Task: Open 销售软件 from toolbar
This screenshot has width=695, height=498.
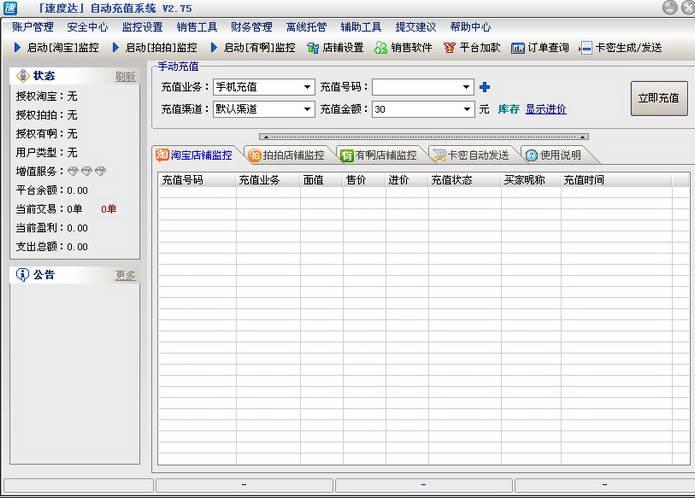Action: 403,47
